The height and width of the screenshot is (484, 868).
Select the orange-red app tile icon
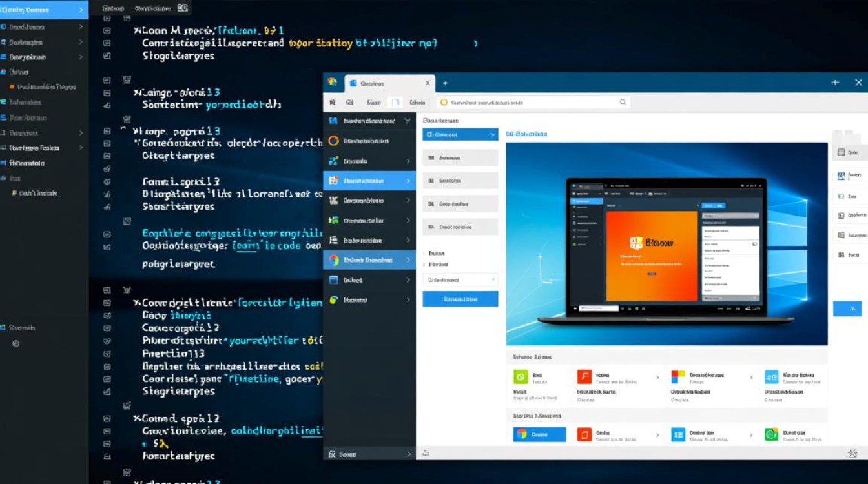pyautogui.click(x=584, y=377)
